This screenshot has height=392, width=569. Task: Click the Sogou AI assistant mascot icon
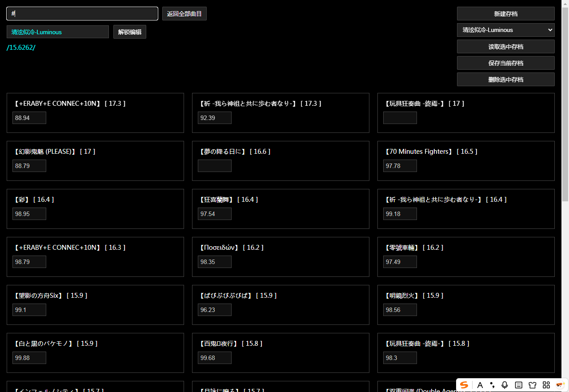[x=560, y=385]
